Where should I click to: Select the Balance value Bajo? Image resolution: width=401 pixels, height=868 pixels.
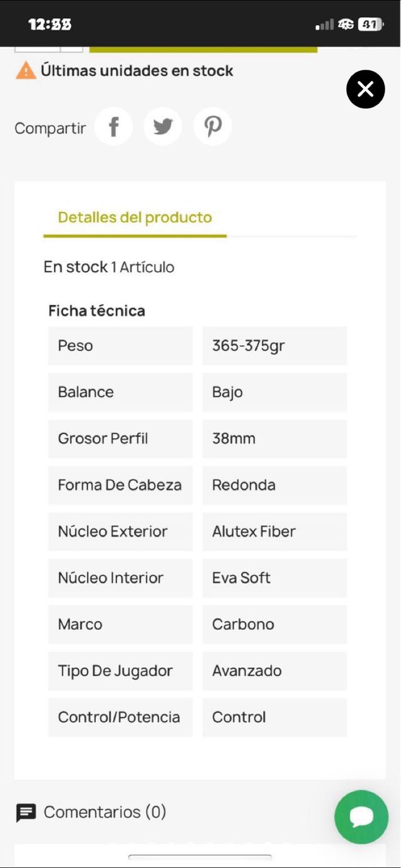pos(274,392)
